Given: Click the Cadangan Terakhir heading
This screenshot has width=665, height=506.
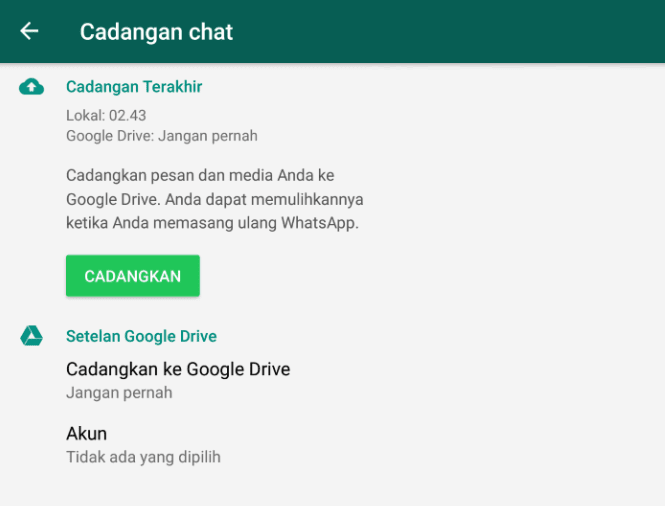Looking at the screenshot, I should point(134,87).
